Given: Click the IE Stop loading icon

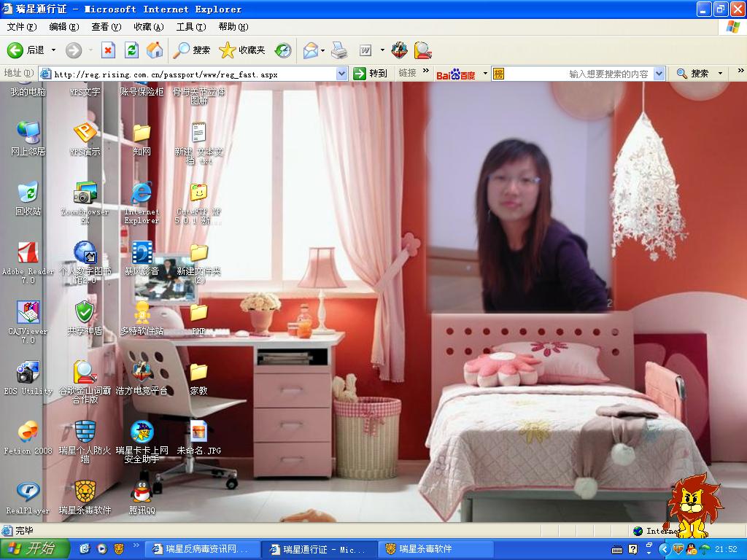Looking at the screenshot, I should pyautogui.click(x=108, y=50).
